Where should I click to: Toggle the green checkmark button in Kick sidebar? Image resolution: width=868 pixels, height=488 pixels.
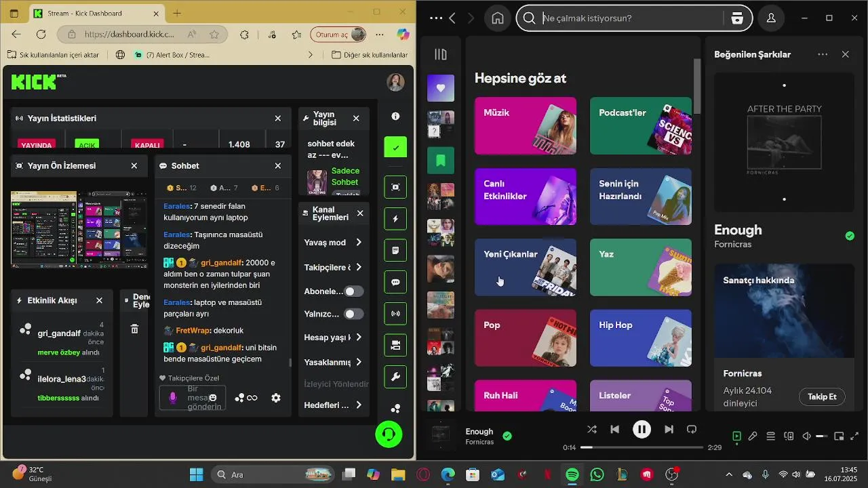point(395,147)
